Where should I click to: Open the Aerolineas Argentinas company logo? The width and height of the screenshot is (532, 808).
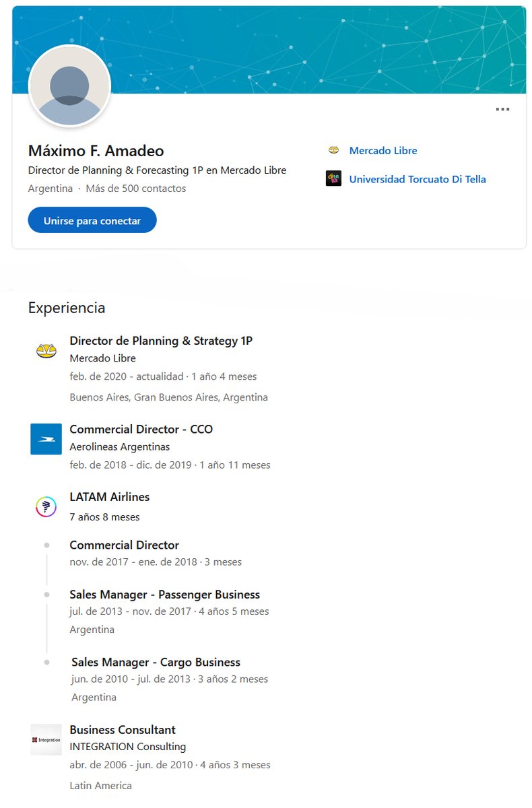point(46,439)
